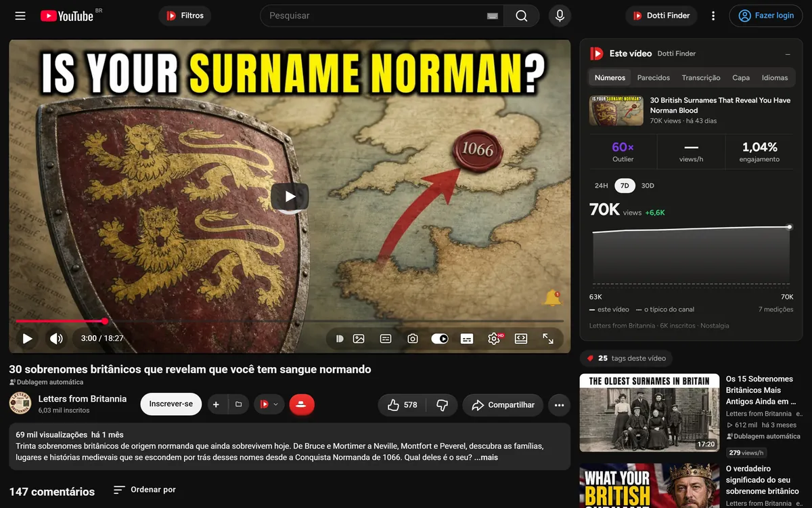This screenshot has width=812, height=508.
Task: Go to YouTube home via logo
Action: click(x=66, y=16)
